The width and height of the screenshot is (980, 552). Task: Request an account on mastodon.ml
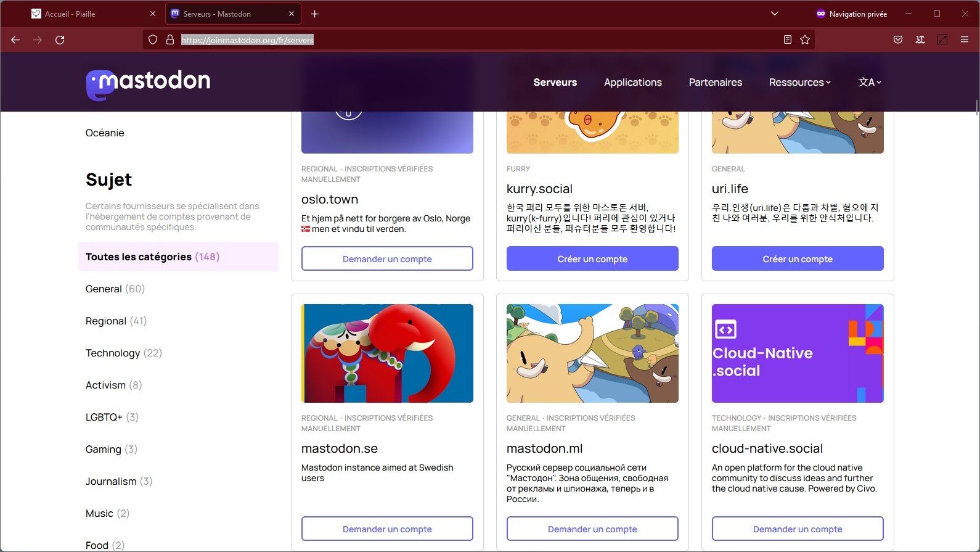[x=592, y=529]
